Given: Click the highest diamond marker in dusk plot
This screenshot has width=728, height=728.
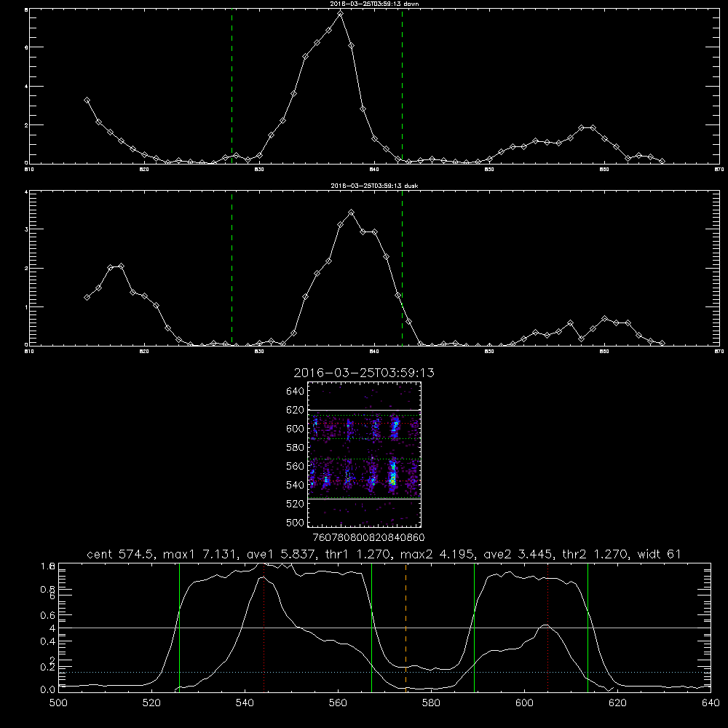Looking at the screenshot, I should coord(352,213).
